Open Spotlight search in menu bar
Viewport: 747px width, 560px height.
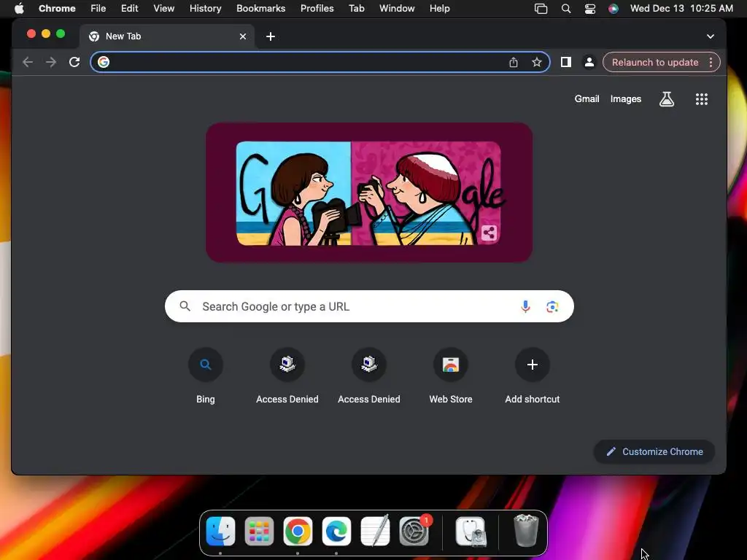(x=565, y=9)
